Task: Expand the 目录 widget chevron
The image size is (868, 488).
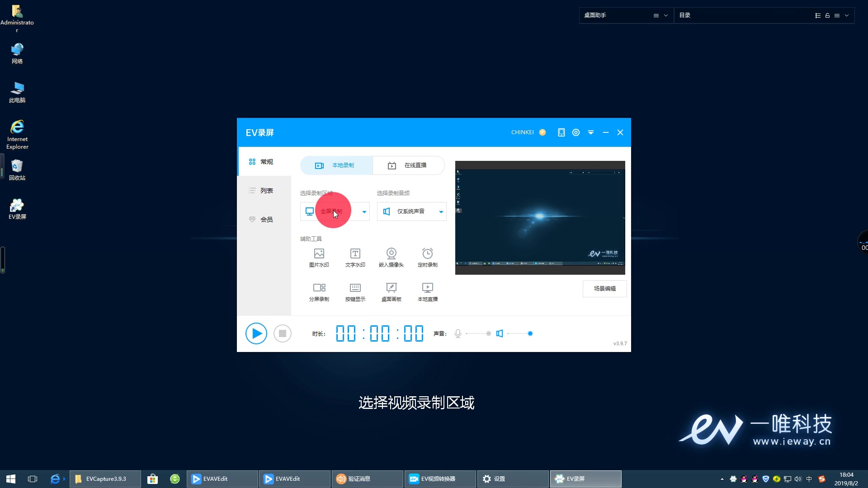Action: click(x=847, y=15)
